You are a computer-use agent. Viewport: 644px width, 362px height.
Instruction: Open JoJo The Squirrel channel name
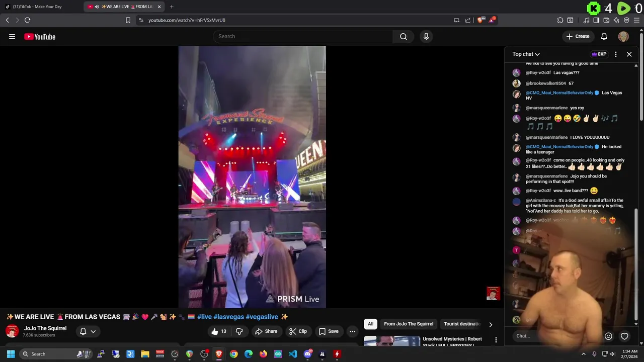click(45, 328)
